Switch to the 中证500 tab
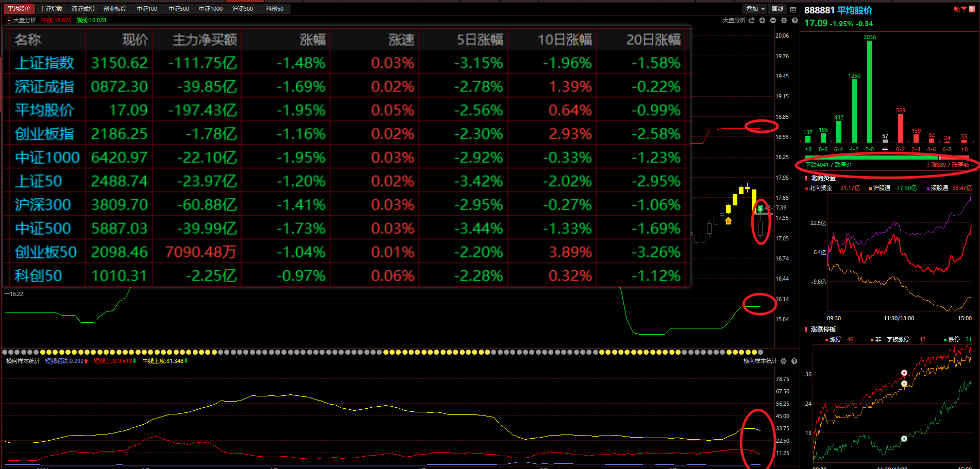This screenshot has height=469, width=980. coord(179,9)
